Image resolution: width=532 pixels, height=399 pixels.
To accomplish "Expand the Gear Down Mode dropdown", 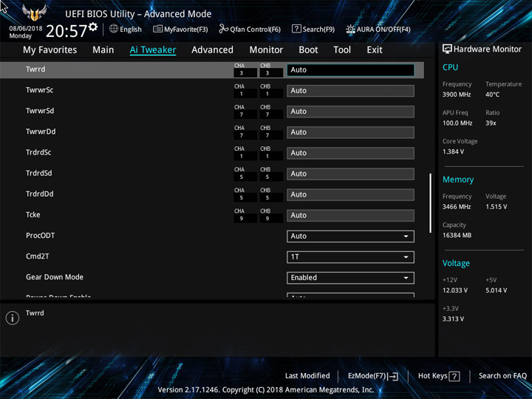I will [x=350, y=278].
